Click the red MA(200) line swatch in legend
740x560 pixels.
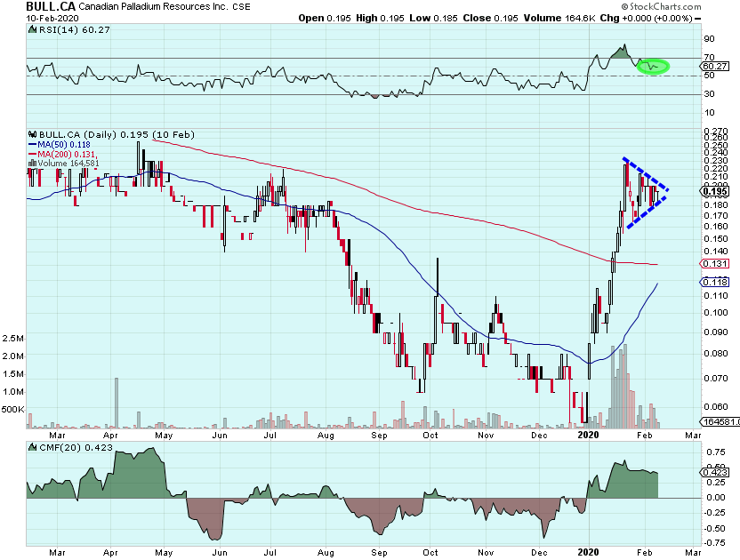(x=33, y=155)
